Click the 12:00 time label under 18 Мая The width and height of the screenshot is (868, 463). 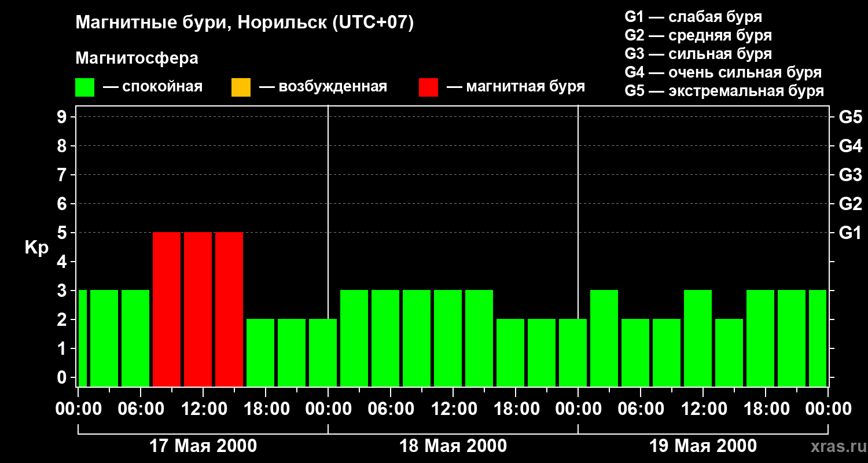coord(453,409)
